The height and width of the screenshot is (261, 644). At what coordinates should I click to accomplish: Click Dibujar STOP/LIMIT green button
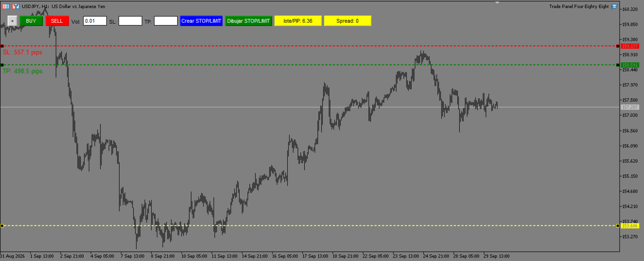(x=249, y=21)
